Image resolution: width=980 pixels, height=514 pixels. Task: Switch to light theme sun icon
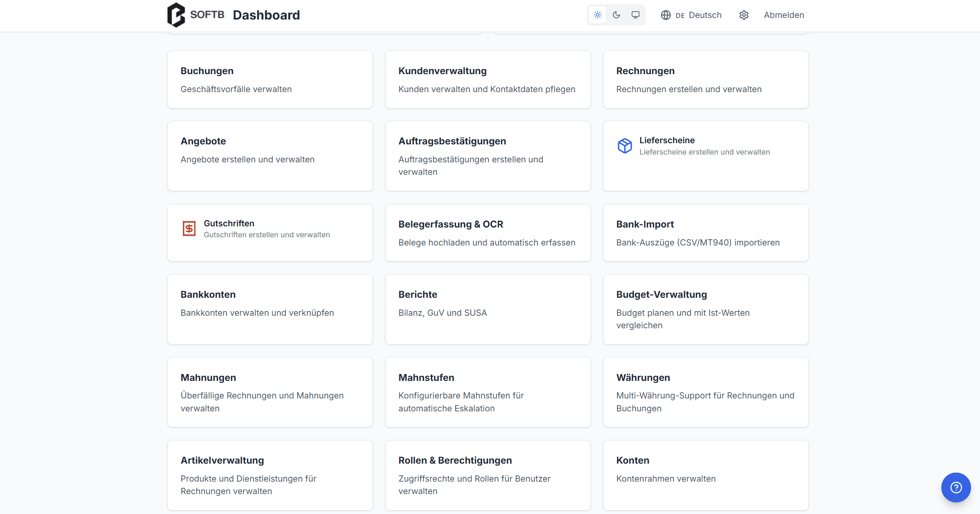tap(597, 15)
